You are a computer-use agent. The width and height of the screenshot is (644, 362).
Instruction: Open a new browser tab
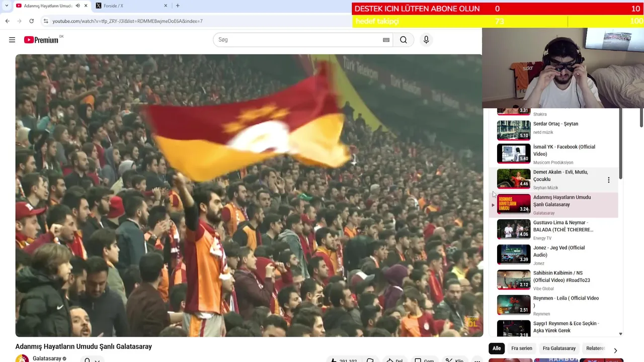pyautogui.click(x=178, y=6)
